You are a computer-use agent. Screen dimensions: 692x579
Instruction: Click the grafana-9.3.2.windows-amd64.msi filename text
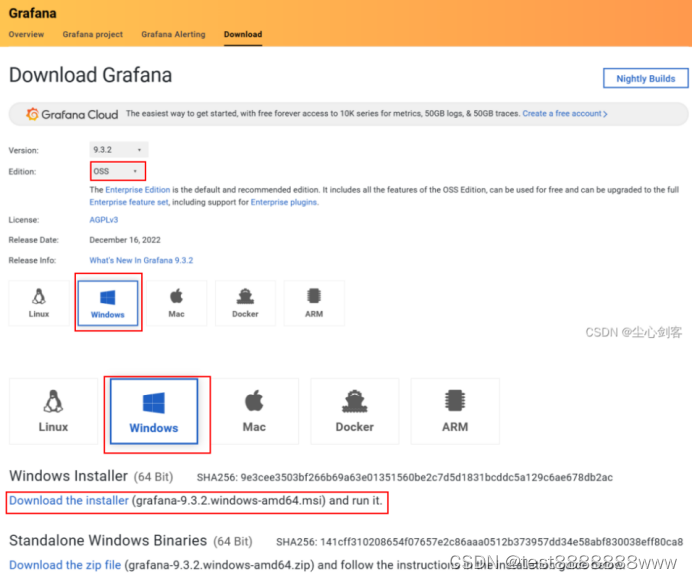pyautogui.click(x=229, y=500)
